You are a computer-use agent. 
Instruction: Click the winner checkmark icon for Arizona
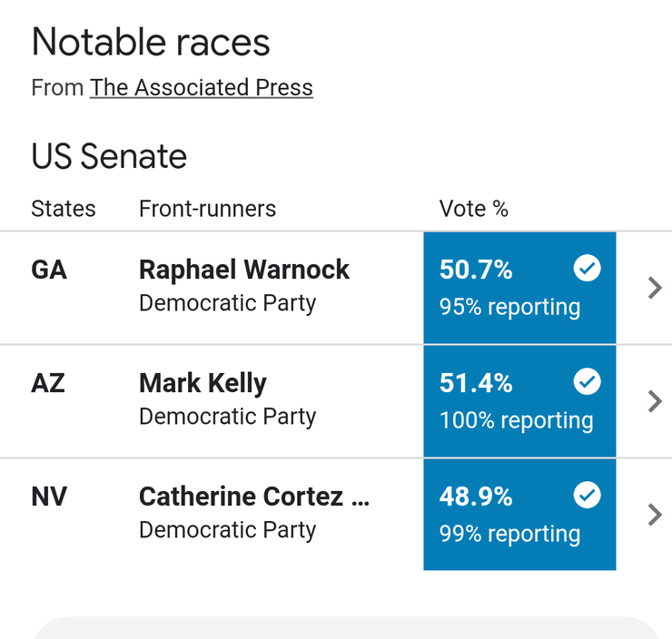point(588,381)
